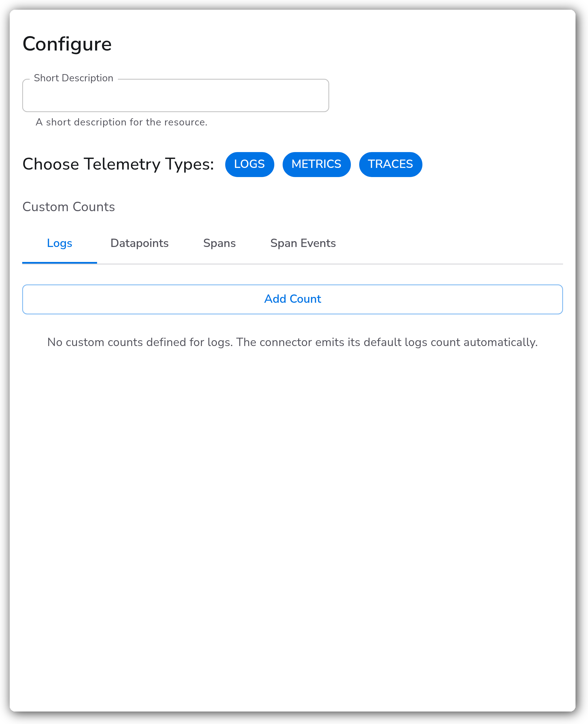Click the no custom counts message
The width and height of the screenshot is (588, 724).
292,342
